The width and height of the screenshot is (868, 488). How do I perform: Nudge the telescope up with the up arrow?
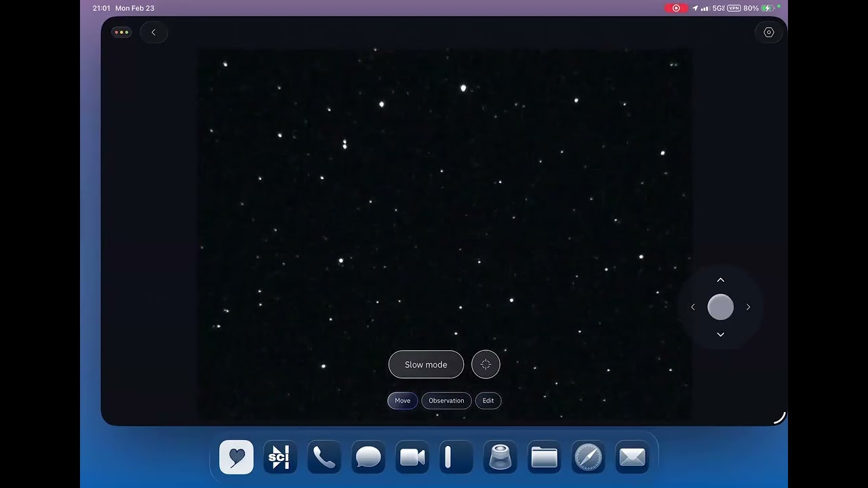tap(720, 280)
